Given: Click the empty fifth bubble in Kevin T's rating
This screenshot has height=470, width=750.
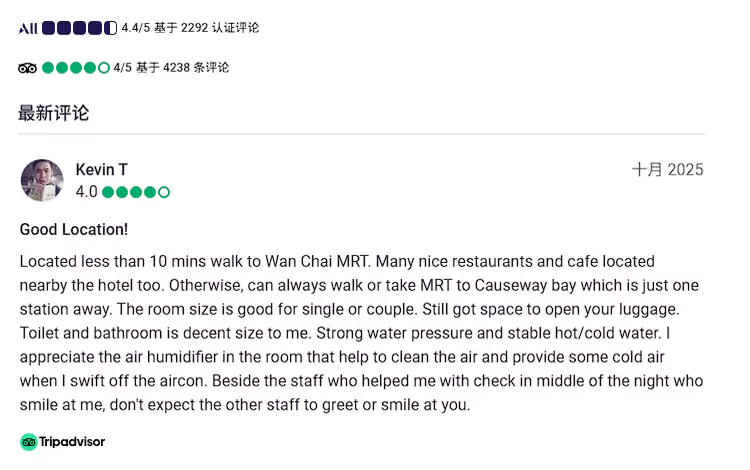Looking at the screenshot, I should coord(164,192).
